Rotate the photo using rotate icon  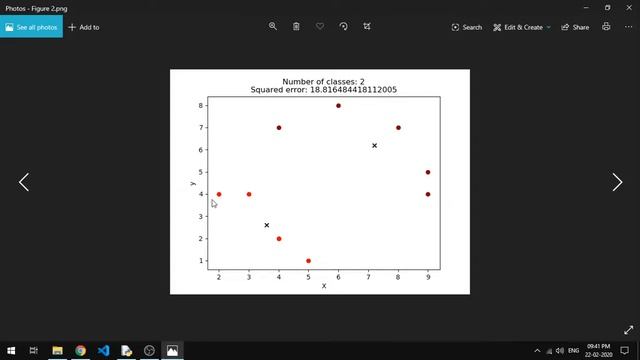pos(343,27)
